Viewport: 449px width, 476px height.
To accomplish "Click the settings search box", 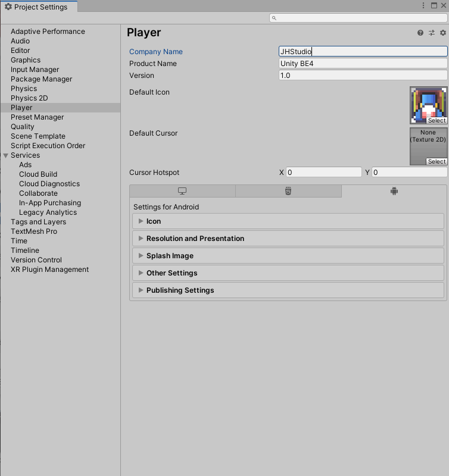I will pos(358,18).
